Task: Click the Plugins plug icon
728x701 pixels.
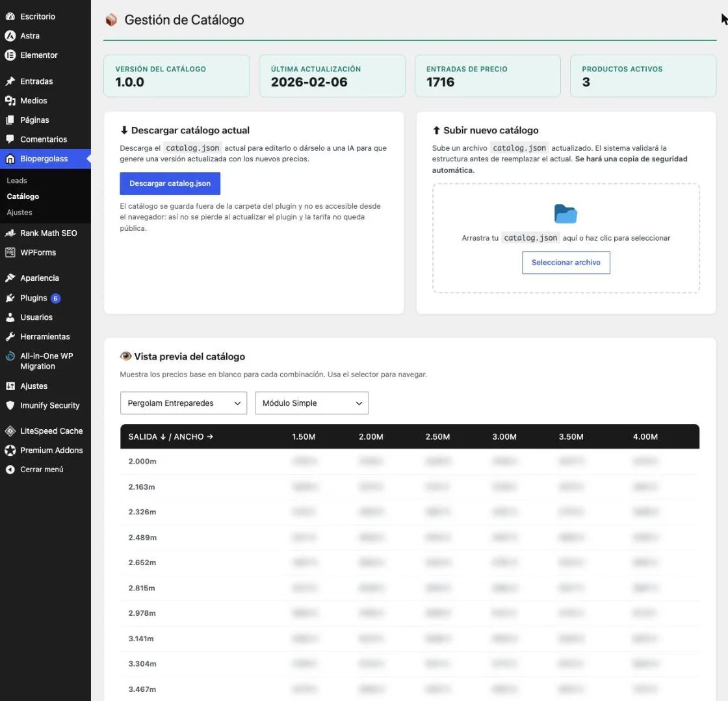Action: (10, 298)
